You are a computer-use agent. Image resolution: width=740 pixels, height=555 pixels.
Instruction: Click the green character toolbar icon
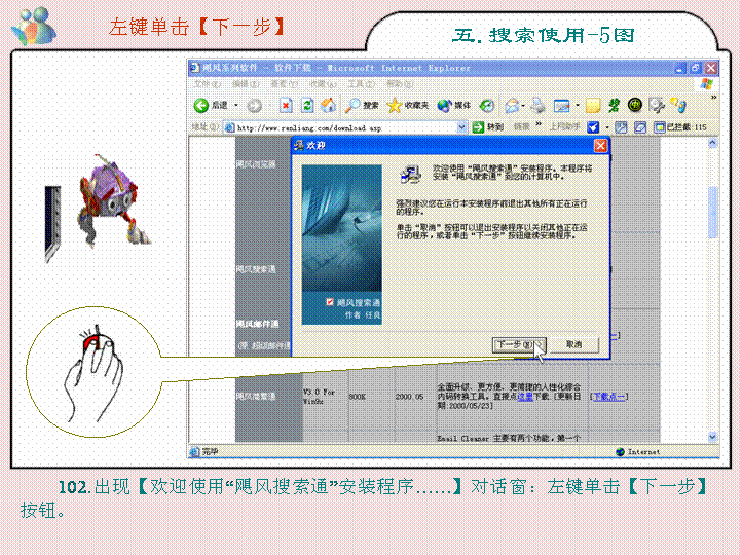click(x=614, y=105)
